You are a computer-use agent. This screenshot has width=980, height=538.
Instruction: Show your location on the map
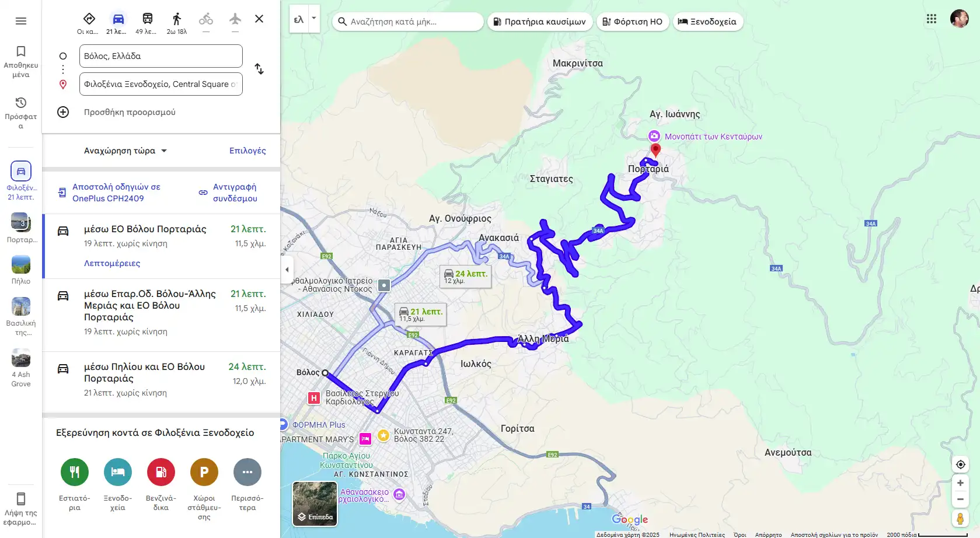click(x=960, y=464)
